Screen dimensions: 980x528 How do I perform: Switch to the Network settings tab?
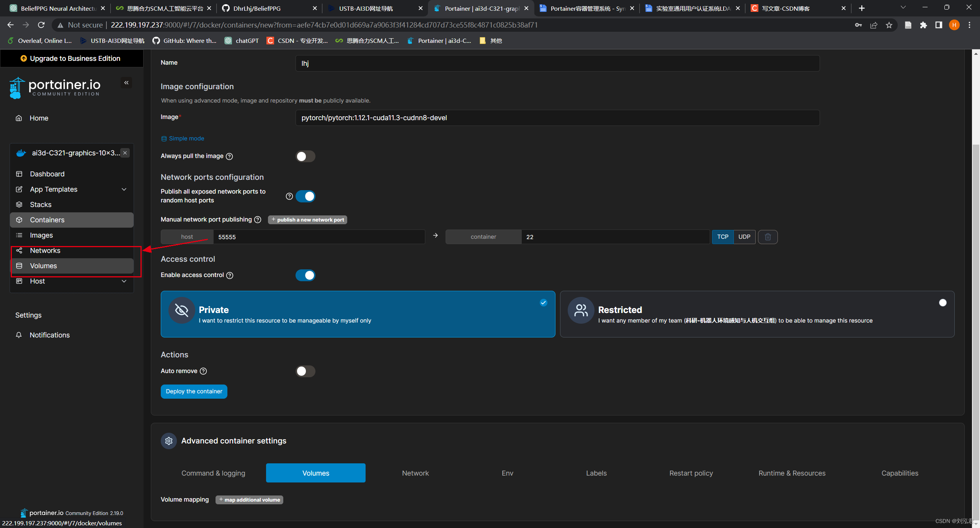coord(415,473)
